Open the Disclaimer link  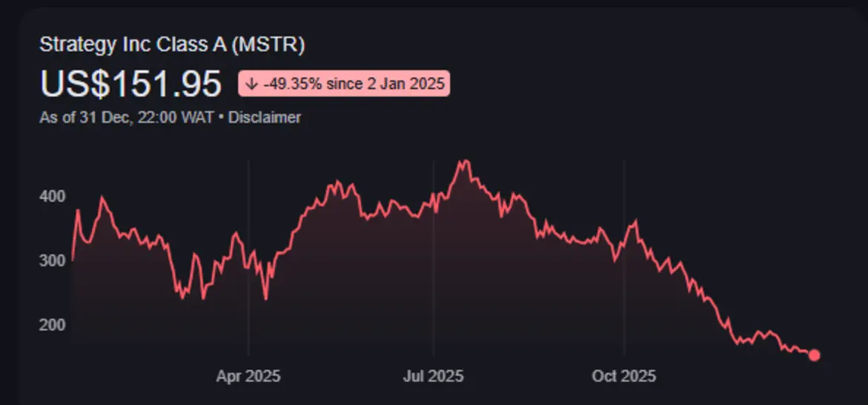click(x=265, y=117)
